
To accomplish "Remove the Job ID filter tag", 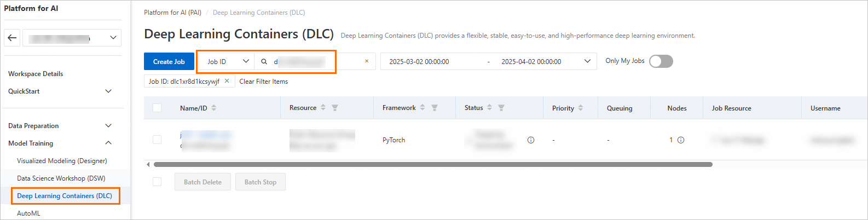I will 227,81.
